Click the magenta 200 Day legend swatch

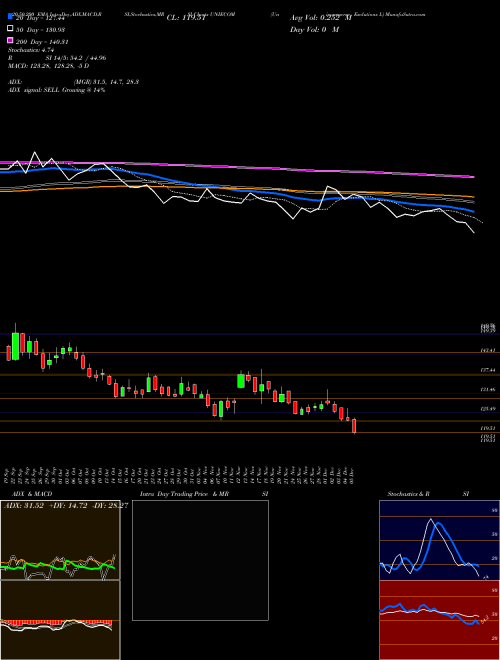click(x=10, y=40)
